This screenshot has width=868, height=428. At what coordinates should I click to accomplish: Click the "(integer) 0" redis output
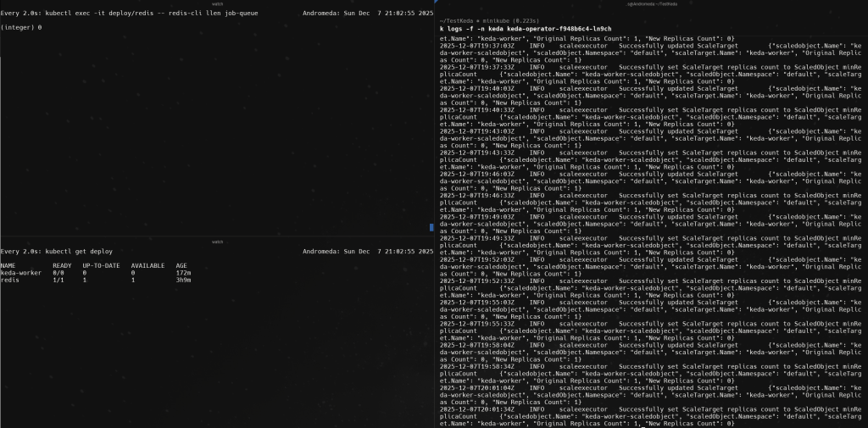point(21,27)
